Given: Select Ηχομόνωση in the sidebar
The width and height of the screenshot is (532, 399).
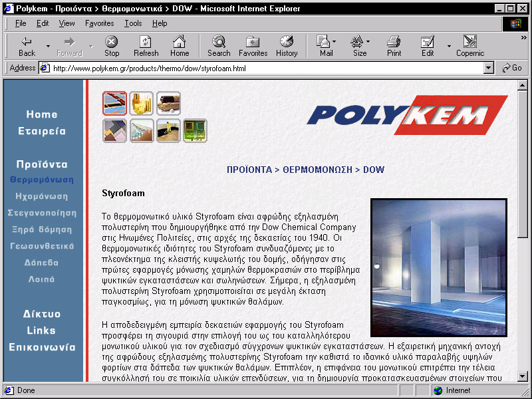Looking at the screenshot, I should click(42, 196).
